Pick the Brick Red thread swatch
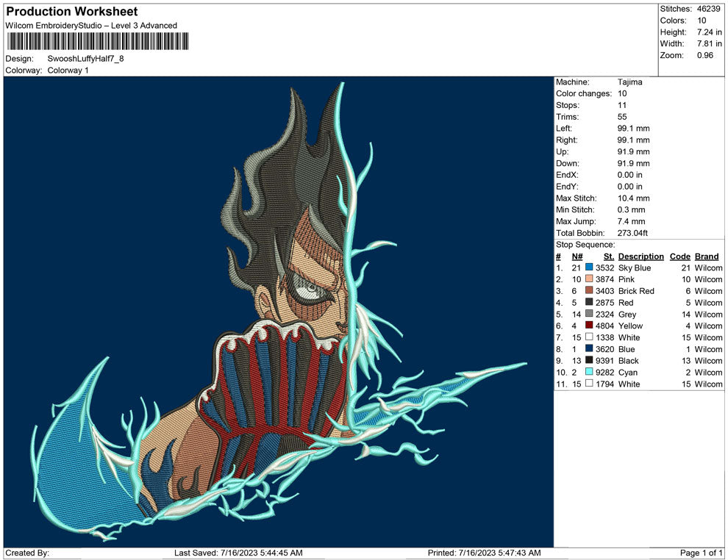Image resolution: width=728 pixels, height=560 pixels. pyautogui.click(x=589, y=291)
